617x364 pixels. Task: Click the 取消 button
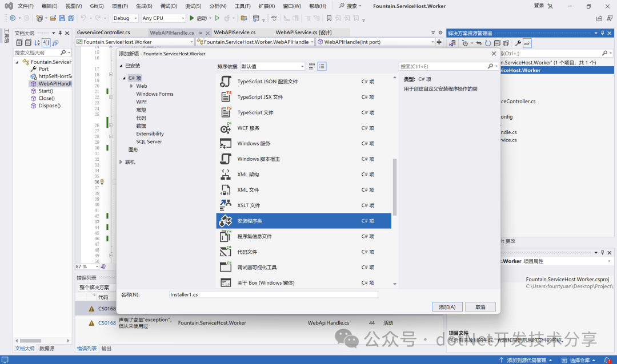point(480,307)
